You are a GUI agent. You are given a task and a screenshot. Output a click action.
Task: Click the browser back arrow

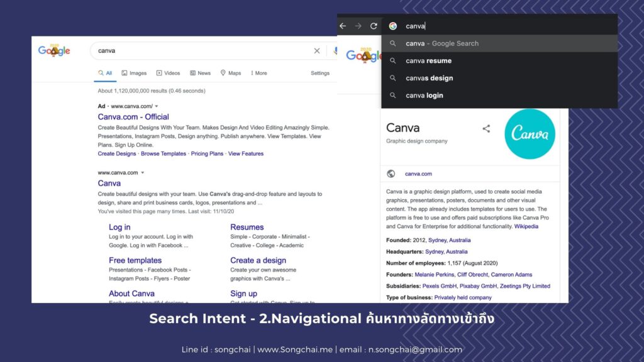343,26
